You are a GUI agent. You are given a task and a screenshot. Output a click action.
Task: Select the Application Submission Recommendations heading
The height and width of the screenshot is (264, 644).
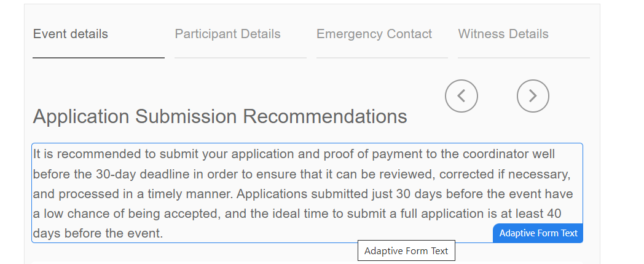click(219, 116)
